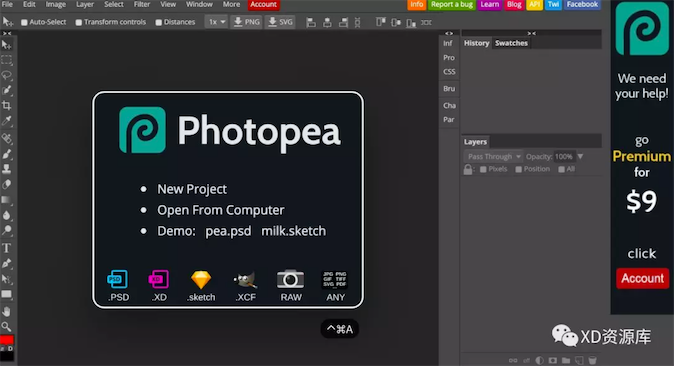
Task: Click the delete layer trash icon
Action: (592, 360)
